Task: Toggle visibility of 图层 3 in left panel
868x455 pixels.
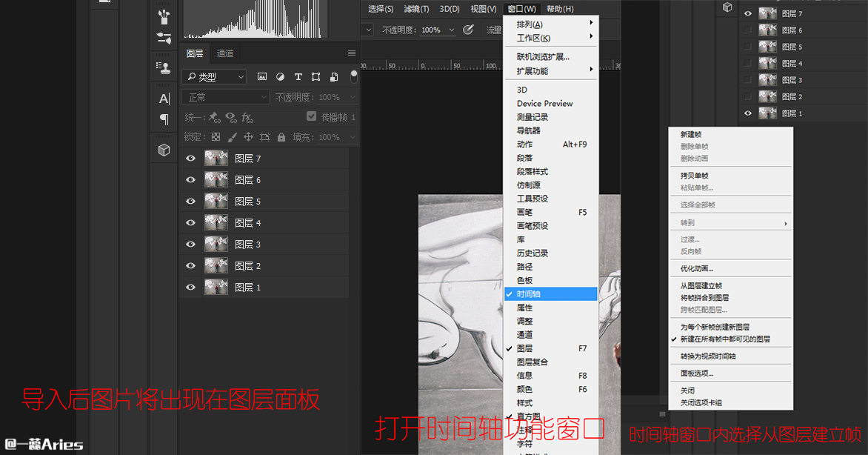Action: pyautogui.click(x=190, y=245)
